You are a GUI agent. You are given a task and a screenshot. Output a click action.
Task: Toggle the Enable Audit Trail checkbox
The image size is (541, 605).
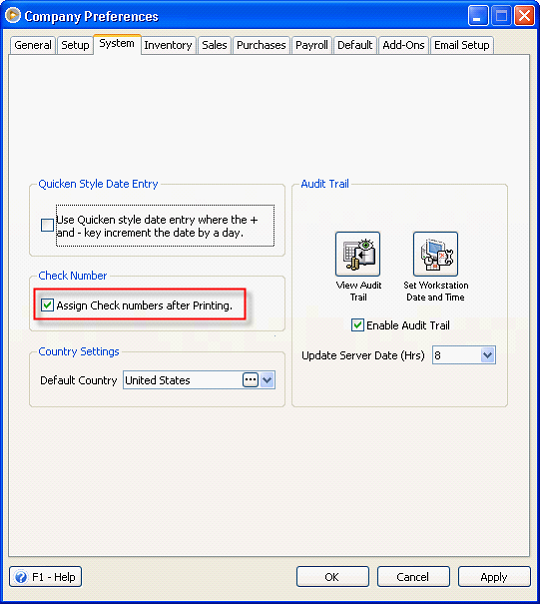point(357,325)
